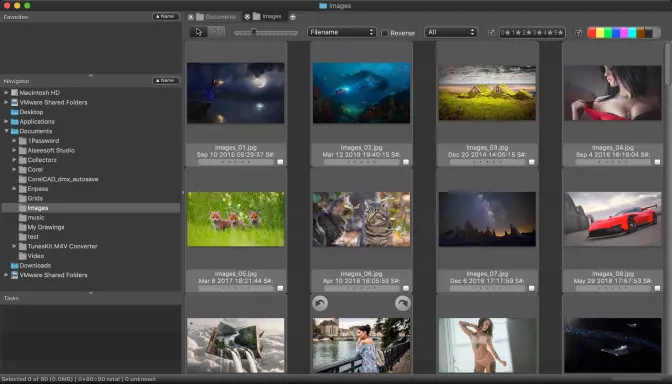Rotate Images_10 counterclockwise with left arrow icon
The image size is (672, 384).
(320, 303)
